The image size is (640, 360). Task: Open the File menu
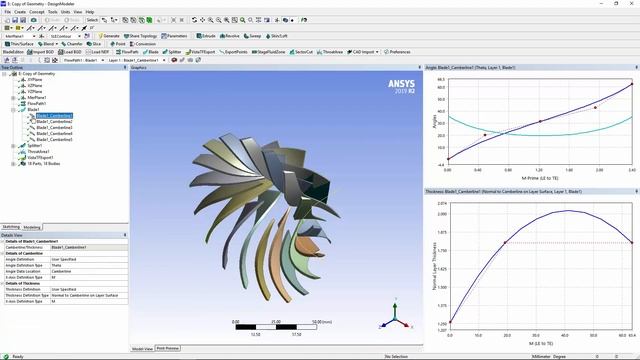pos(8,12)
